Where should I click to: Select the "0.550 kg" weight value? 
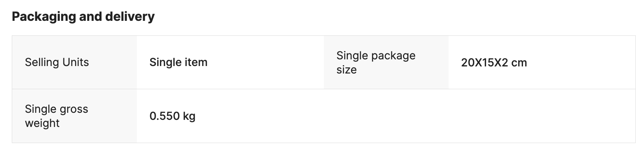(x=172, y=116)
